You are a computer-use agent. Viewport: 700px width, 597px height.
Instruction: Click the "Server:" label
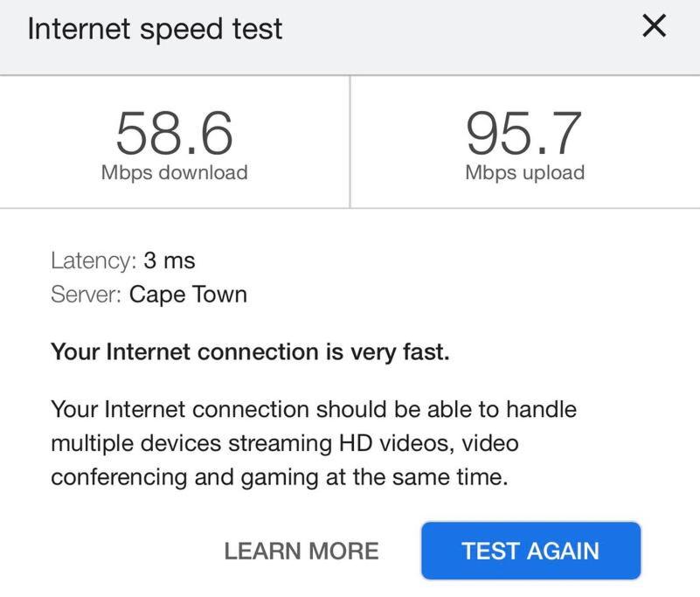tap(87, 295)
